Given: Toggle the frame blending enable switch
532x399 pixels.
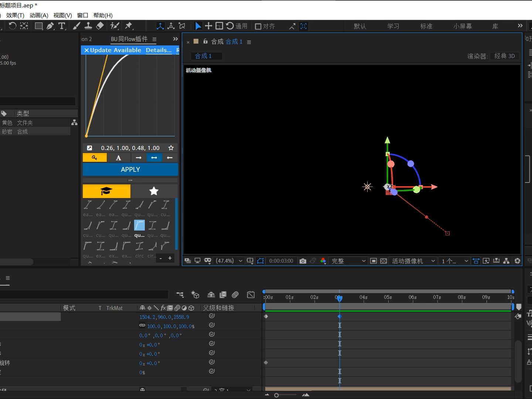Looking at the screenshot, I should pyautogui.click(x=223, y=294).
